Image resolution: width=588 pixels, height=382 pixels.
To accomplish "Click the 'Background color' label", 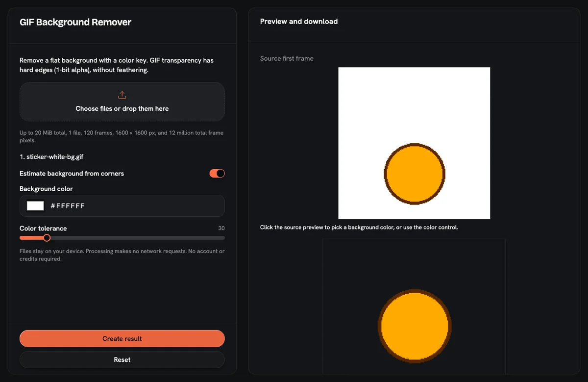I will click(x=46, y=189).
